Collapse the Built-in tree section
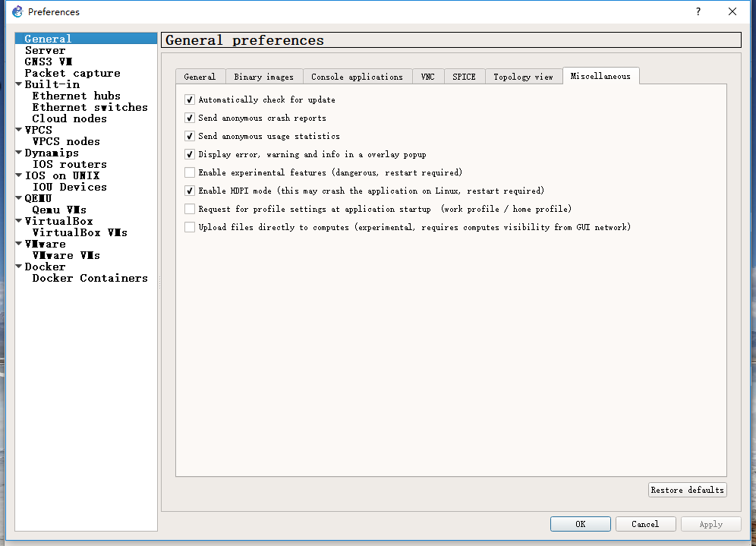The image size is (756, 546). [19, 84]
